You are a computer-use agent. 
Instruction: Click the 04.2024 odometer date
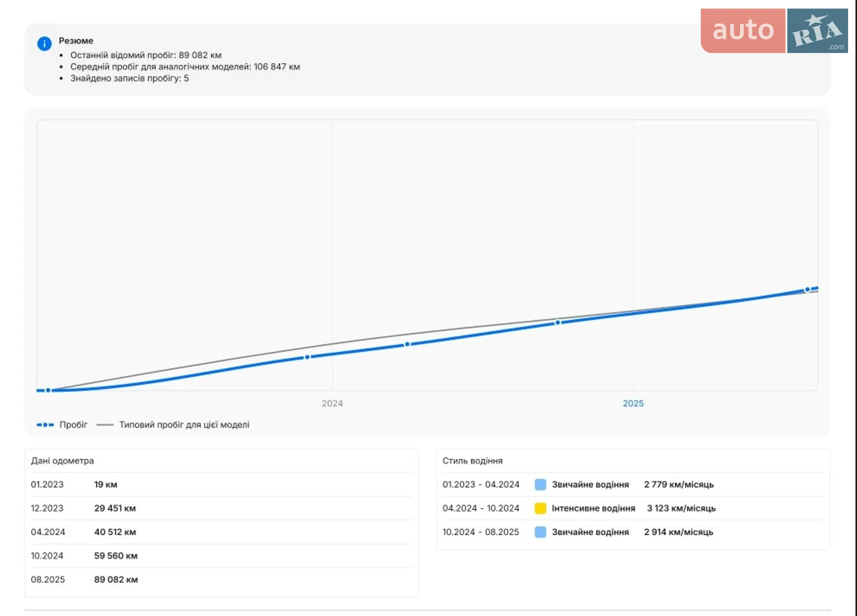click(x=48, y=532)
